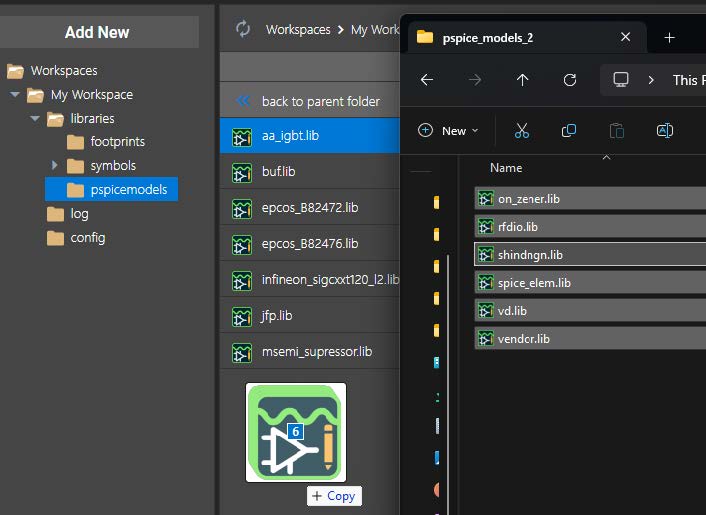Click the This PC monitor icon
This screenshot has height=515, width=706.
tap(621, 80)
